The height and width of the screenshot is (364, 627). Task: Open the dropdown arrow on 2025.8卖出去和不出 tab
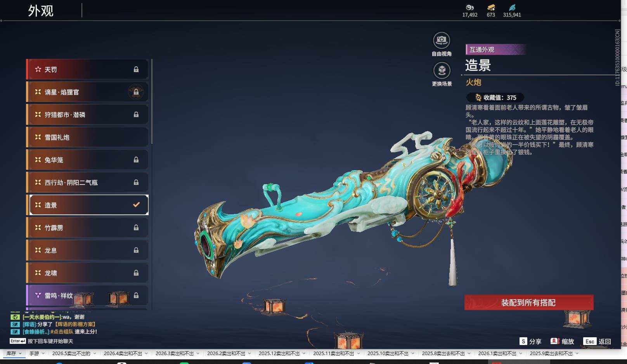tap(468, 354)
